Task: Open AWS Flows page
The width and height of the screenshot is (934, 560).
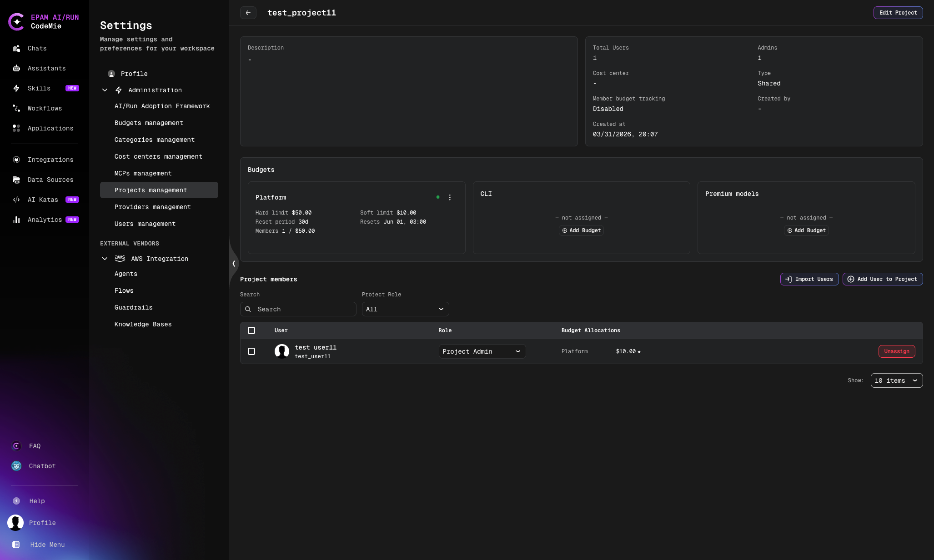Action: [124, 290]
